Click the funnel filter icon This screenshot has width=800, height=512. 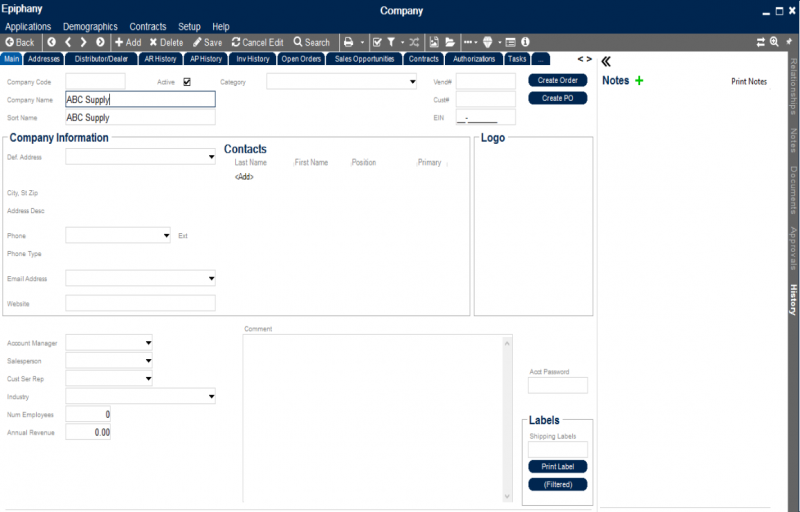(391, 42)
